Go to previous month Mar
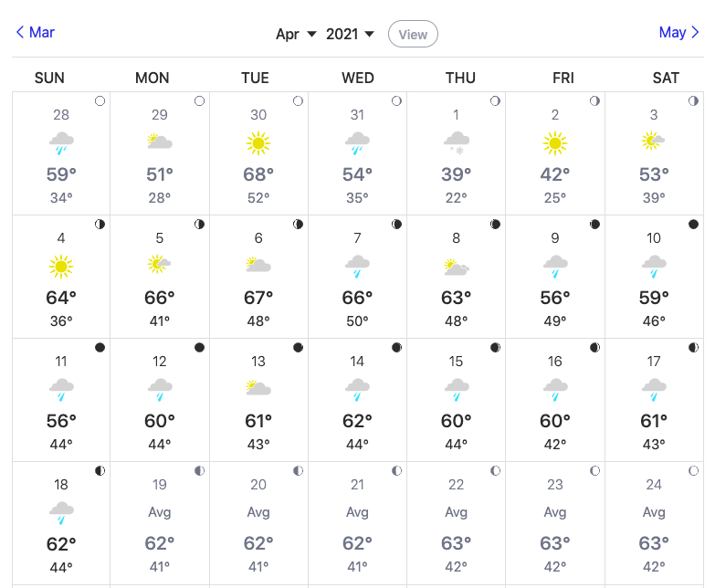 point(36,33)
